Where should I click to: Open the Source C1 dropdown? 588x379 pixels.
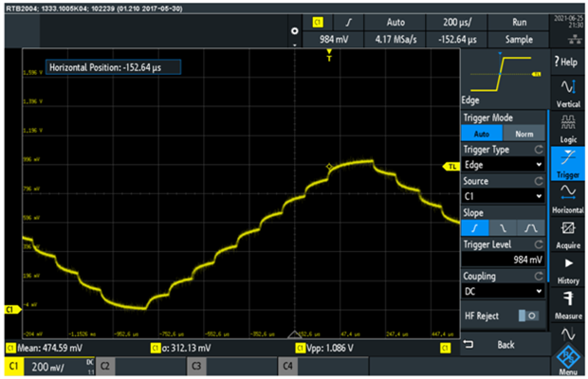pyautogui.click(x=504, y=196)
